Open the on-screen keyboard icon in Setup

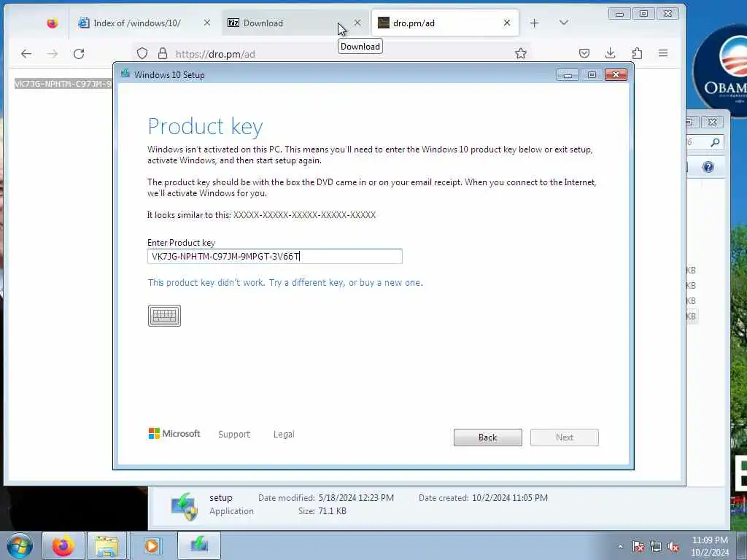pos(164,315)
